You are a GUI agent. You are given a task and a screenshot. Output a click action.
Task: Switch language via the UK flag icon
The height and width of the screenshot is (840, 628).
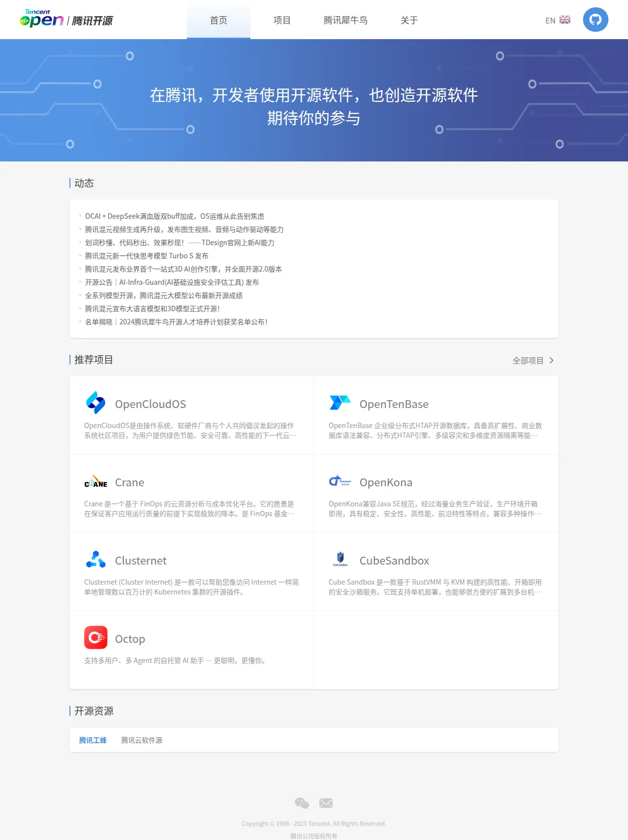565,20
